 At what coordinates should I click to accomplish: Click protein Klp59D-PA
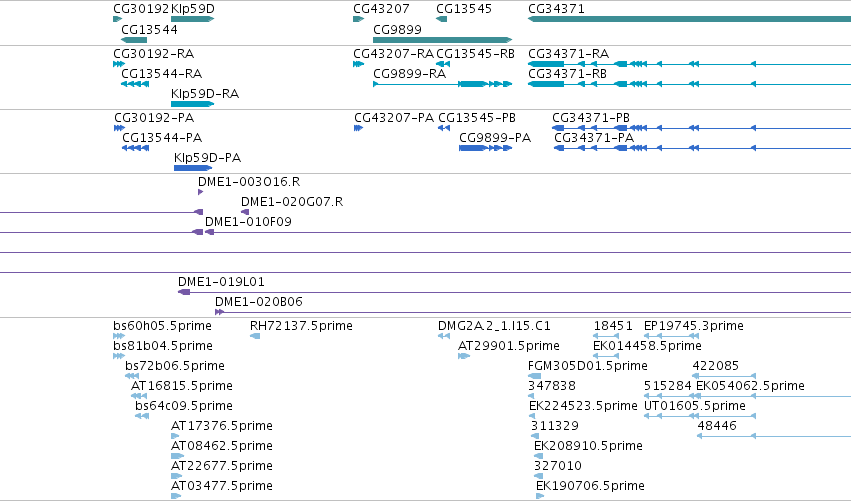pyautogui.click(x=207, y=158)
